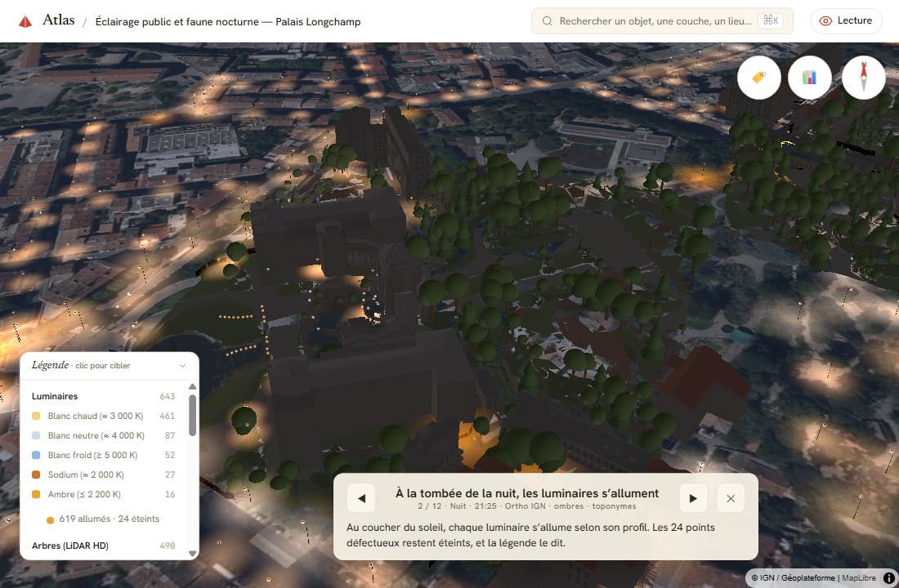The width and height of the screenshot is (899, 588).
Task: Advance to the next story step
Action: click(x=693, y=498)
